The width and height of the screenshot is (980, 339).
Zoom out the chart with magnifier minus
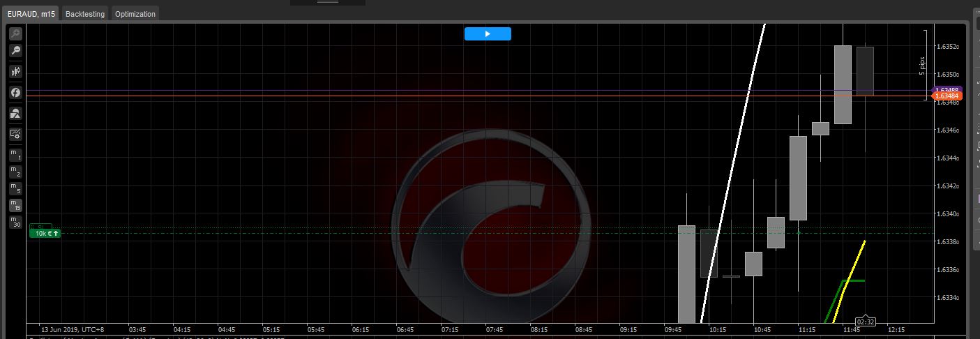[x=15, y=50]
